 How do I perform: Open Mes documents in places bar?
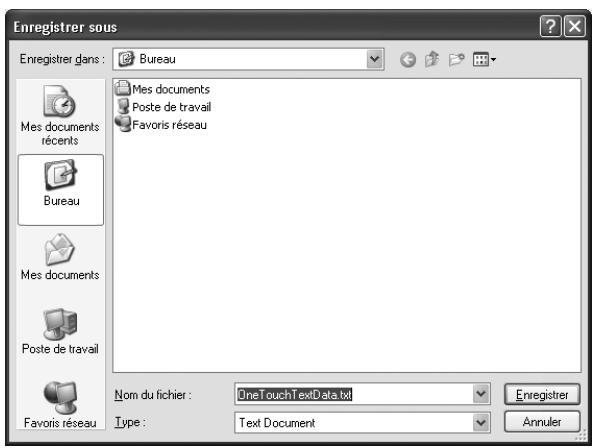point(60,257)
